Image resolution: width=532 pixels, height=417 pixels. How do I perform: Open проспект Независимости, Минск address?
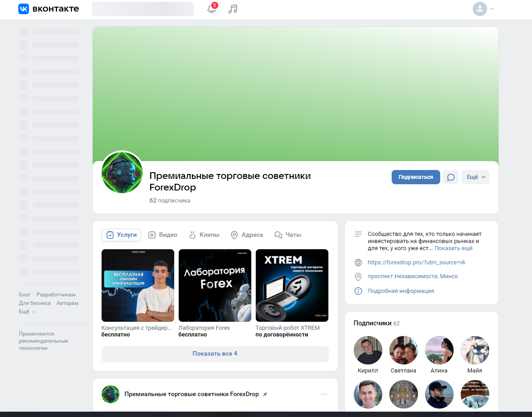point(413,276)
